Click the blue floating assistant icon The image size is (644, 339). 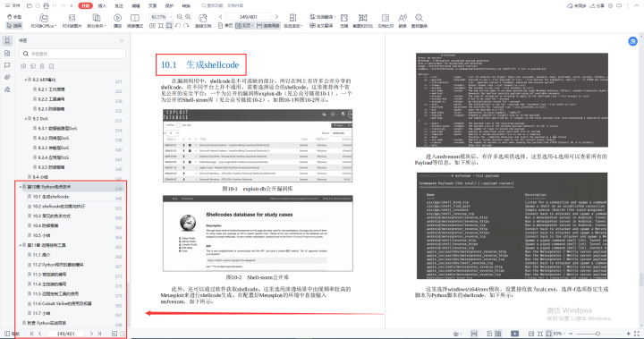click(x=632, y=41)
